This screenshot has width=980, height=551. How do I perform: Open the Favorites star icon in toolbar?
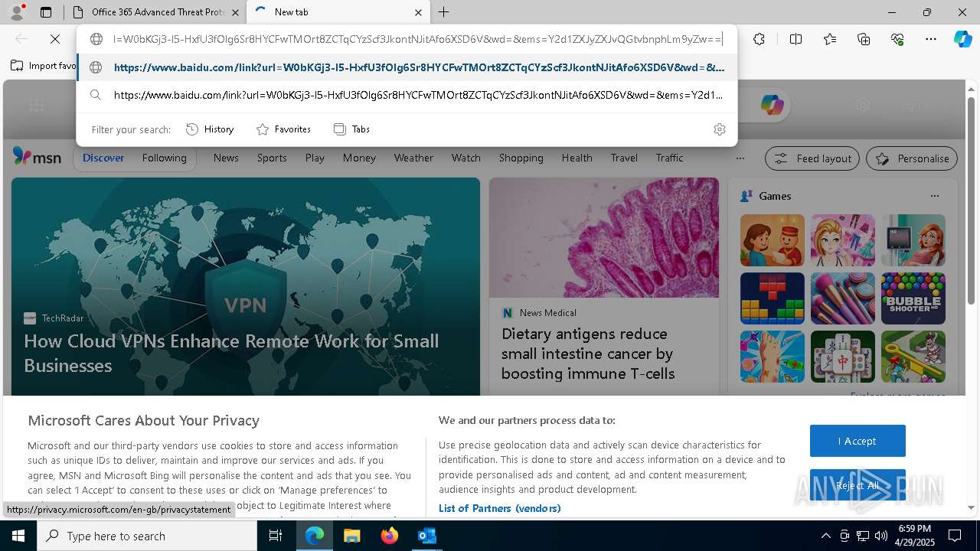point(830,39)
